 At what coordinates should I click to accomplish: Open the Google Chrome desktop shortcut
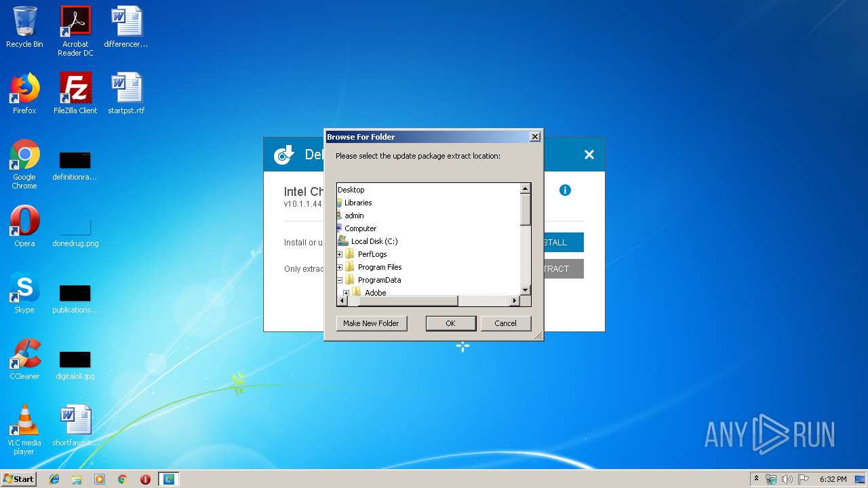[24, 164]
